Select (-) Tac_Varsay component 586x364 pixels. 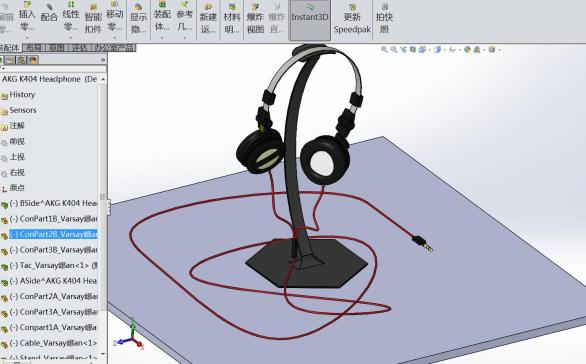pyautogui.click(x=53, y=265)
